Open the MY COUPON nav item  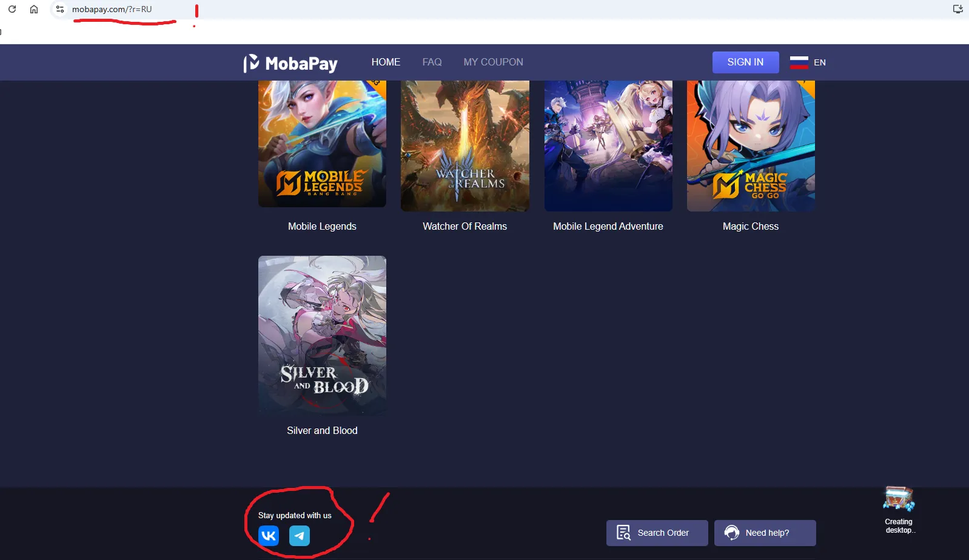click(x=493, y=62)
